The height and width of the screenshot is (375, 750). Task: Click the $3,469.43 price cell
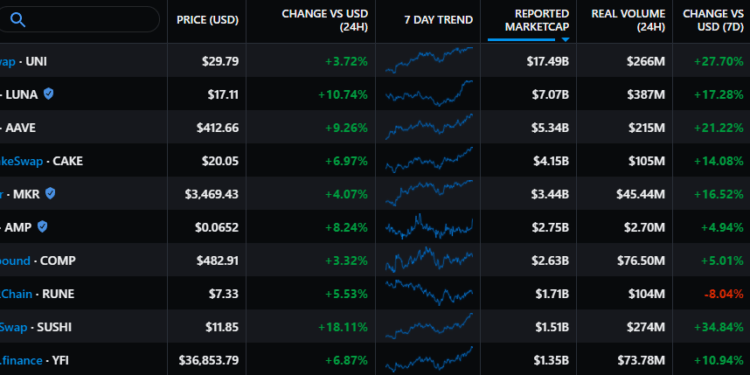click(x=211, y=194)
